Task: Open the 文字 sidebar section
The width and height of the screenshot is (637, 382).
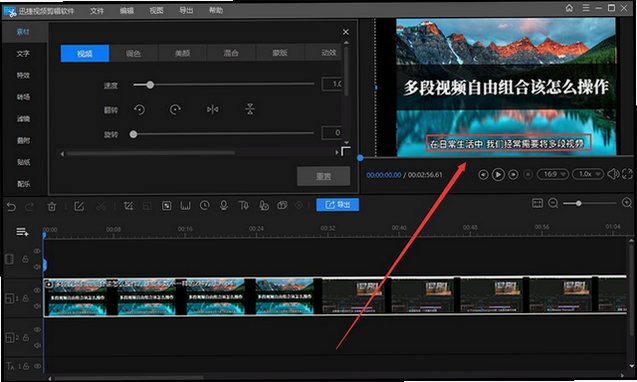Action: tap(23, 54)
